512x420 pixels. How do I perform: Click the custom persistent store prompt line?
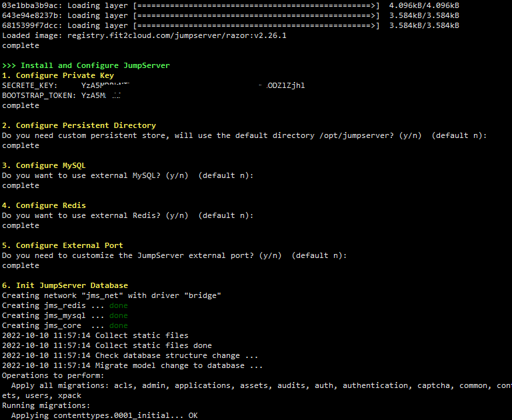pos(244,135)
